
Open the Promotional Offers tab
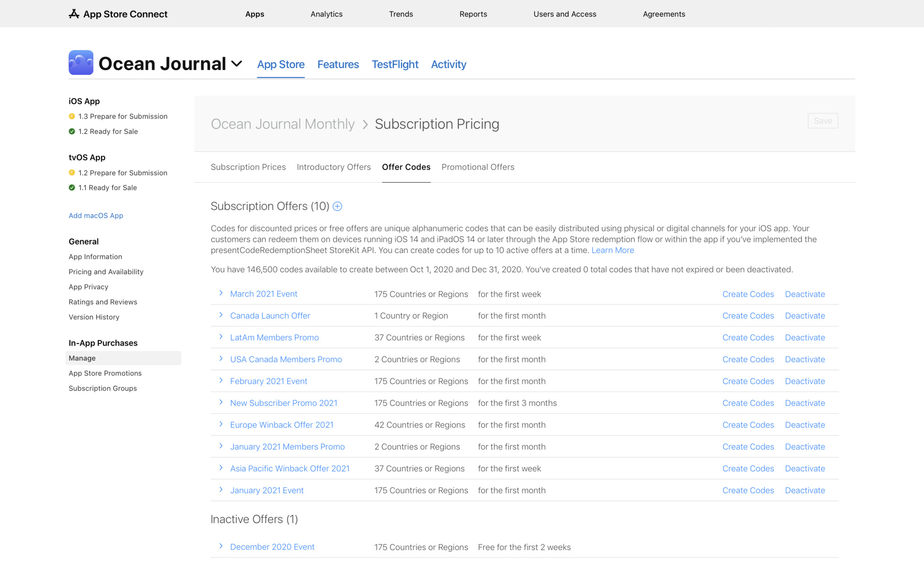click(x=478, y=167)
